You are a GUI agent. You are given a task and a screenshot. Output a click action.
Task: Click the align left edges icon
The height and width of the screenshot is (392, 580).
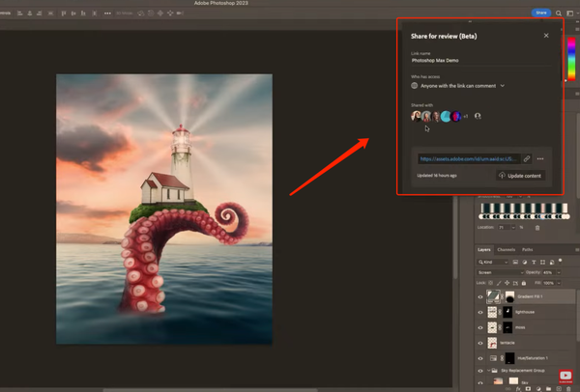coord(20,14)
